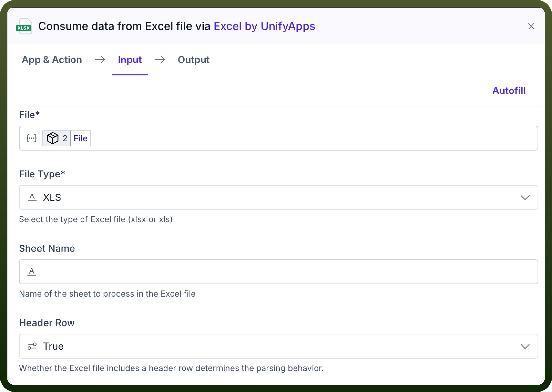
Task: Click the Autofill button
Action: 509,91
